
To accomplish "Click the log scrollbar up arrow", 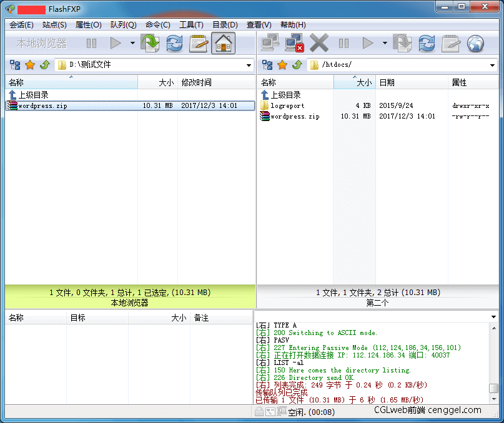I will coord(494,328).
